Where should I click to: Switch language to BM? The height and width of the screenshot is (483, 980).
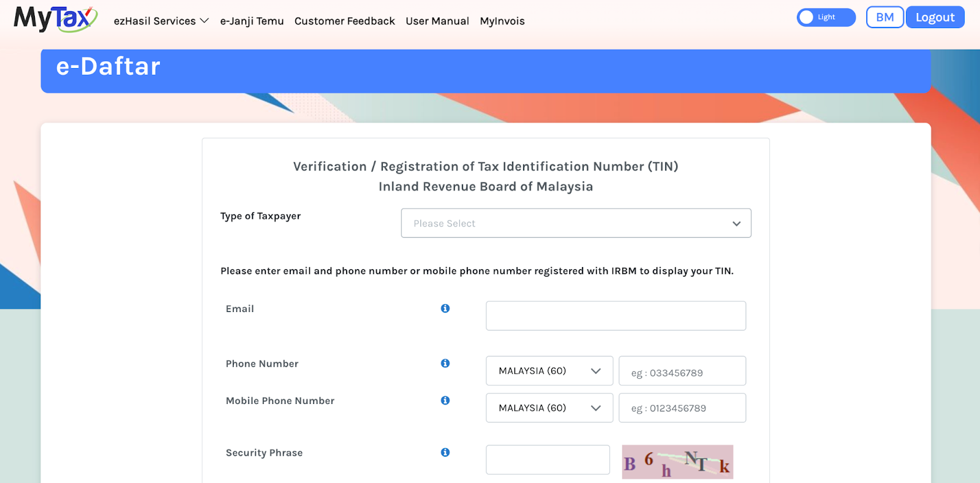pyautogui.click(x=884, y=17)
